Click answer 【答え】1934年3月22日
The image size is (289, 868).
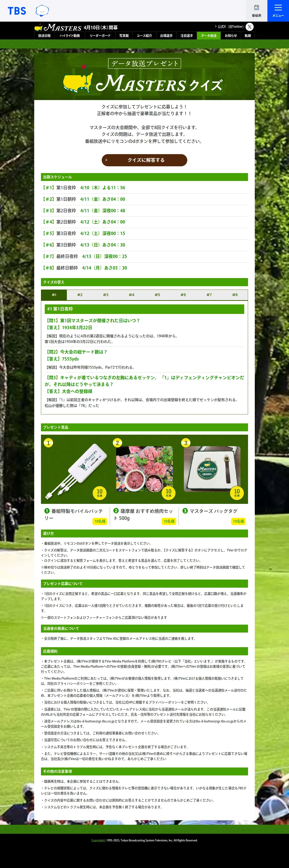(68, 327)
